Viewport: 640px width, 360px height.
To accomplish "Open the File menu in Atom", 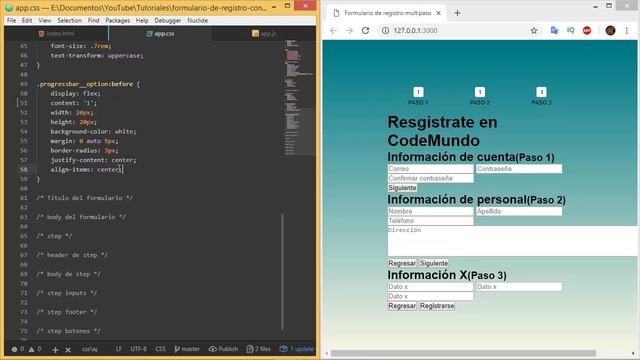I will click(11, 20).
